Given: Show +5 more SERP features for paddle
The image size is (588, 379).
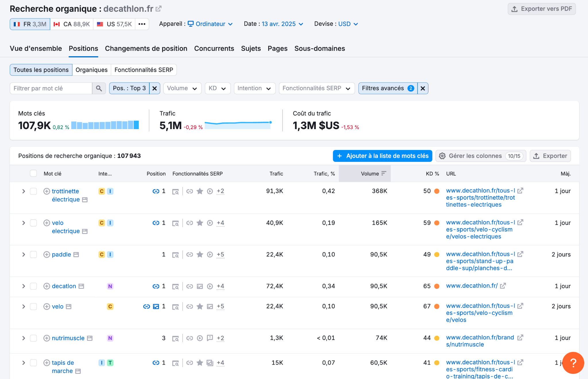Looking at the screenshot, I should pyautogui.click(x=220, y=254).
